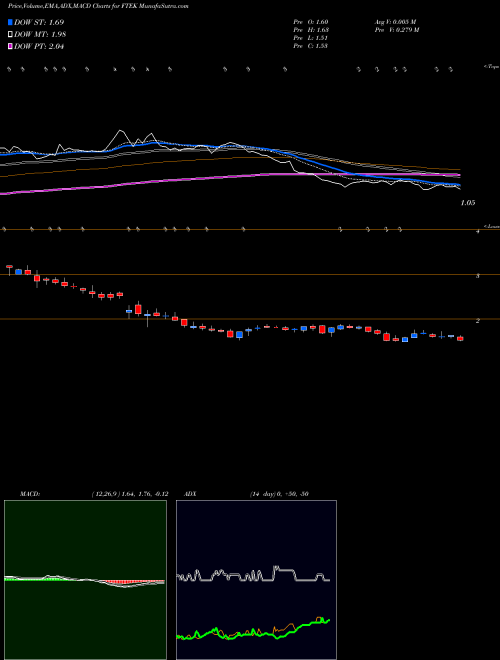Click the 'Pre L: 1.51' low value

pyautogui.click(x=311, y=38)
